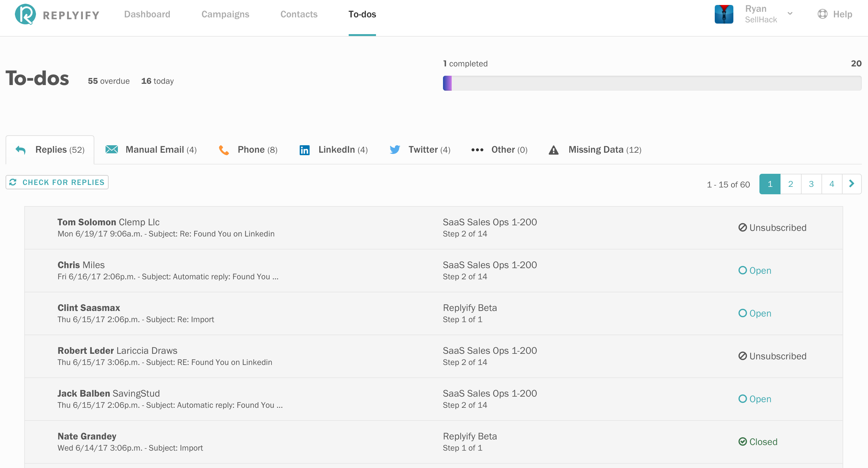
Task: Open the Help link
Action: [x=842, y=14]
